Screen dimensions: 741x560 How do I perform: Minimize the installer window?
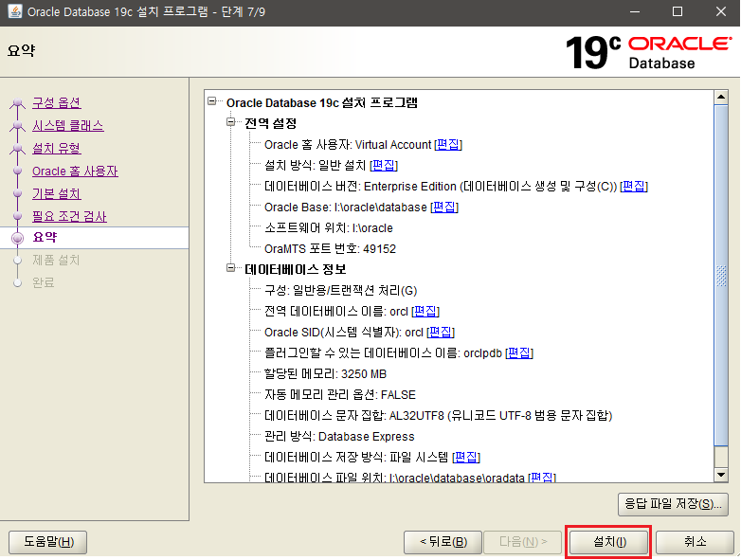click(x=635, y=11)
